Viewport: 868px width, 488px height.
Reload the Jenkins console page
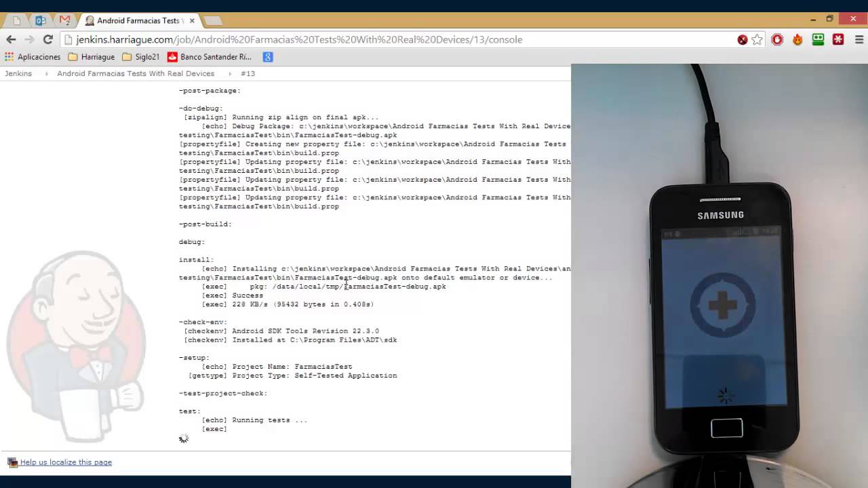pos(47,39)
